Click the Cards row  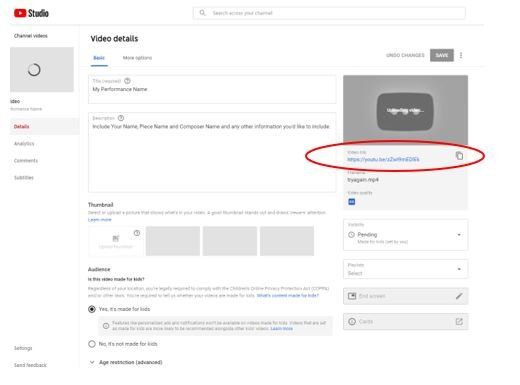(405, 322)
